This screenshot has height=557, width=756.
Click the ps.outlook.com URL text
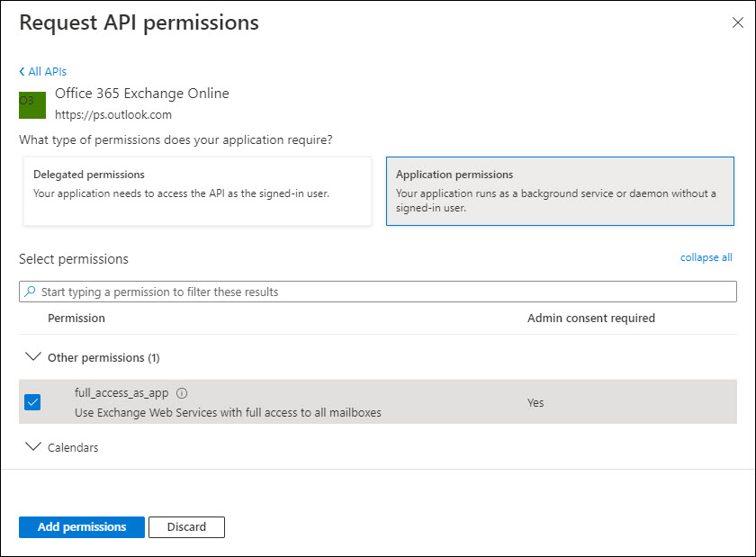pos(113,115)
